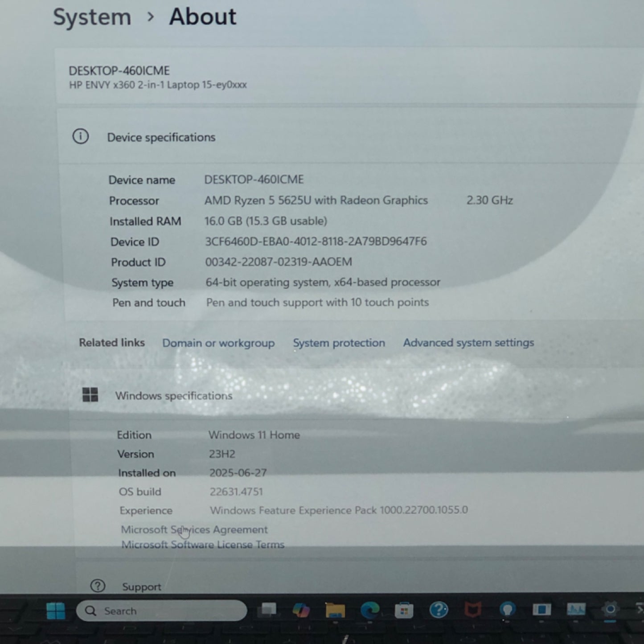
Task: Click the Device specifications info icon
Action: pos(81,136)
